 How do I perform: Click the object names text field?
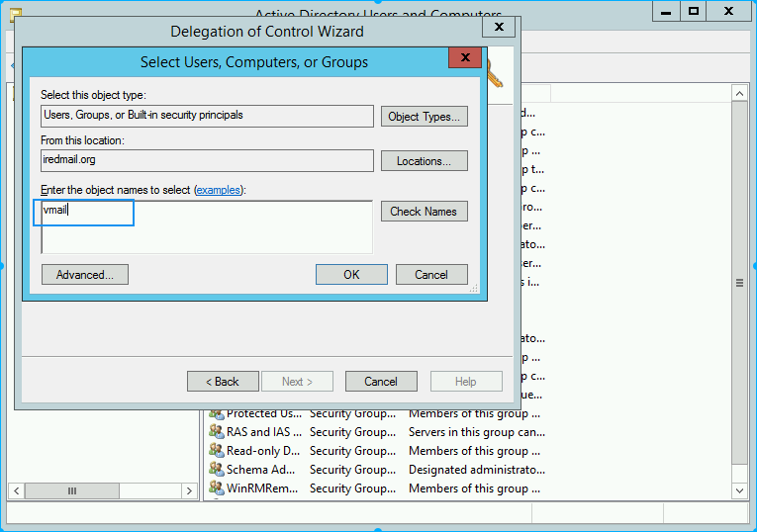(x=206, y=225)
